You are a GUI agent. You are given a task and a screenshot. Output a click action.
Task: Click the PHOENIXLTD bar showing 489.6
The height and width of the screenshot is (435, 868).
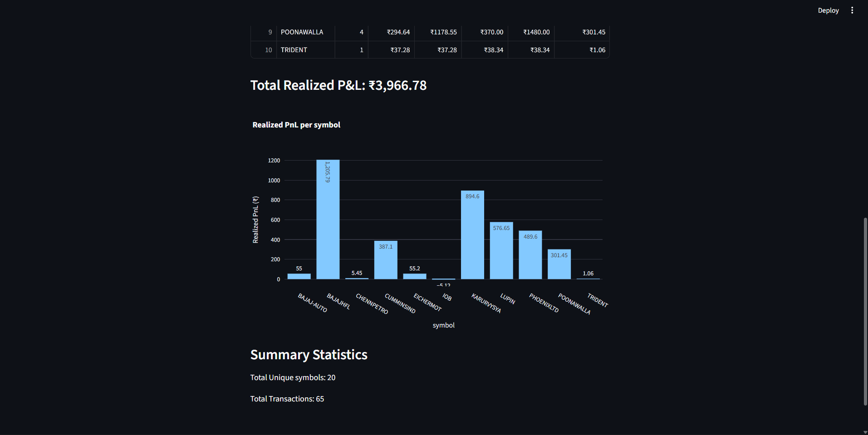530,256
